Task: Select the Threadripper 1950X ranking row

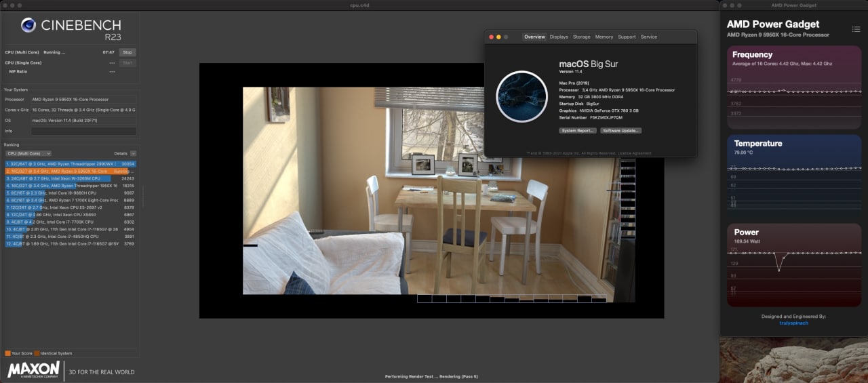Action: (71, 186)
